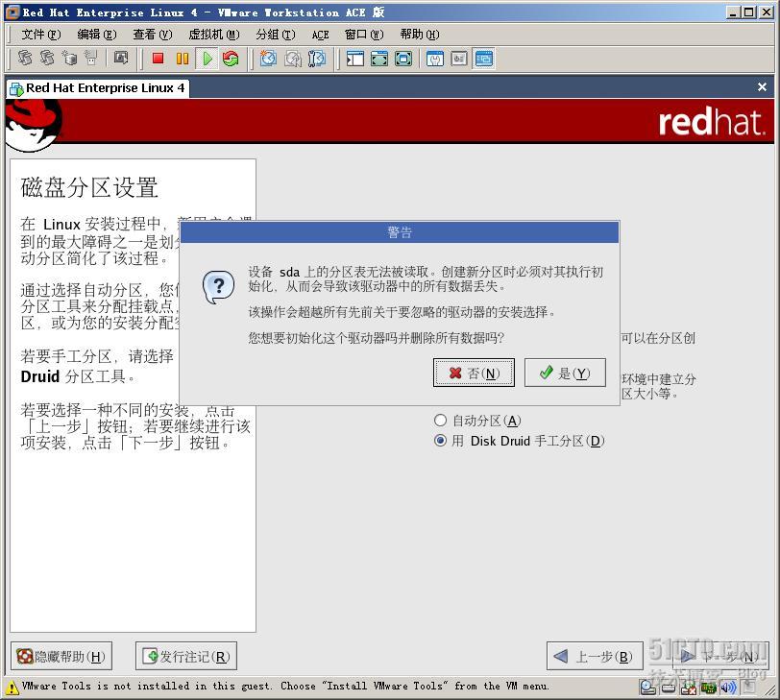Click the VMware Tools not installed message
780x700 pixels.
click(285, 687)
